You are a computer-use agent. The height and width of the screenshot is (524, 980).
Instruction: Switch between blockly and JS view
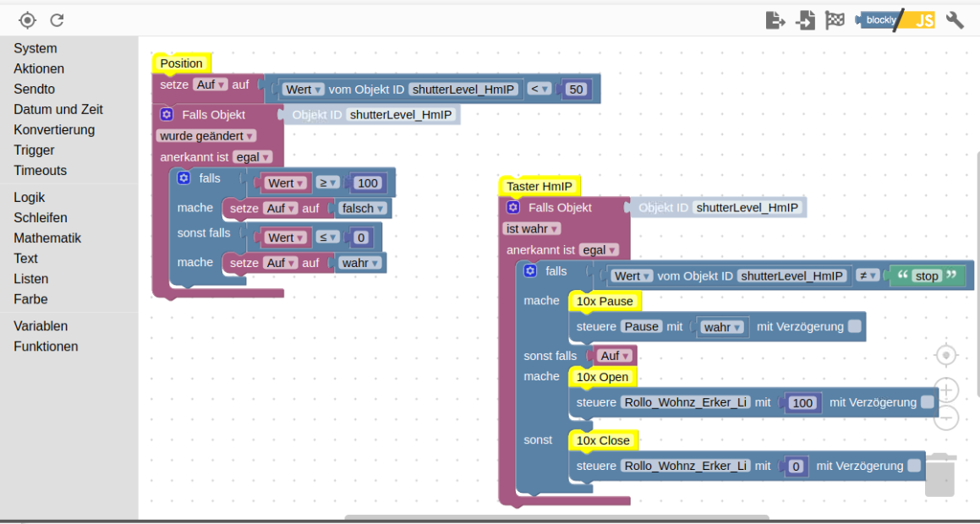(895, 20)
